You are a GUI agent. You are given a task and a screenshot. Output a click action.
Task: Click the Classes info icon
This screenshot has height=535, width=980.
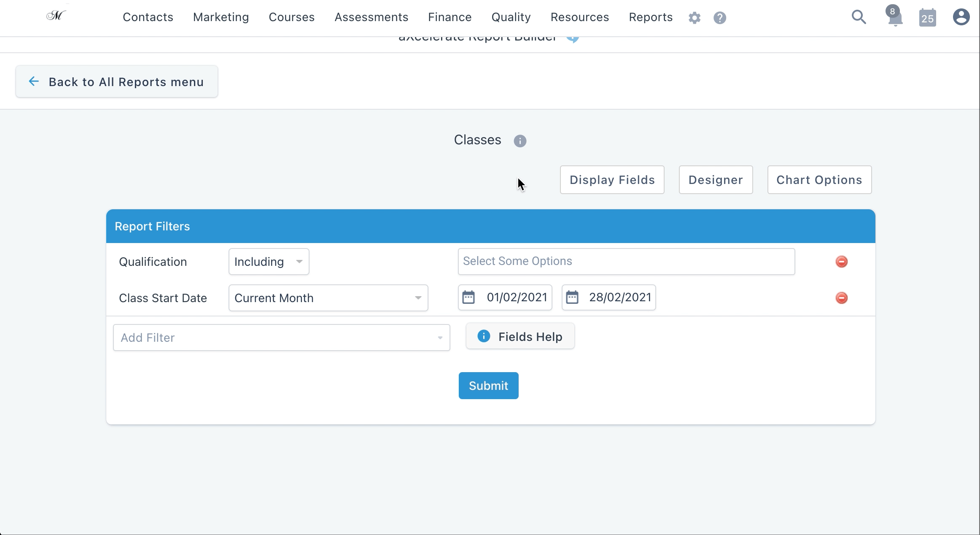coord(520,141)
